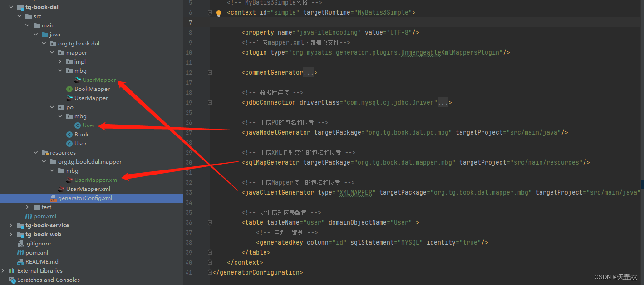Click the closing </generatorConfiguration> tag
Viewport: 644px width, 285px height.
click(258, 273)
